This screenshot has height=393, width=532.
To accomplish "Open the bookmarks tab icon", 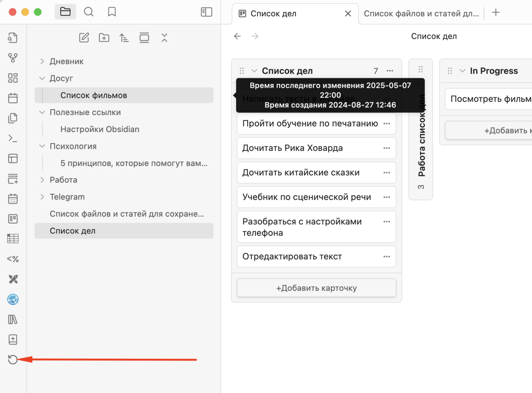I will [x=112, y=12].
